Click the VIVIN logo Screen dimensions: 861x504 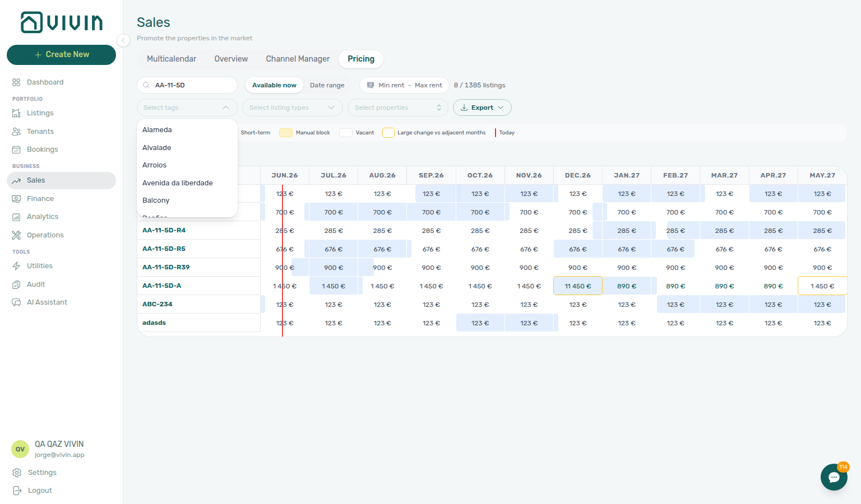coord(62,22)
